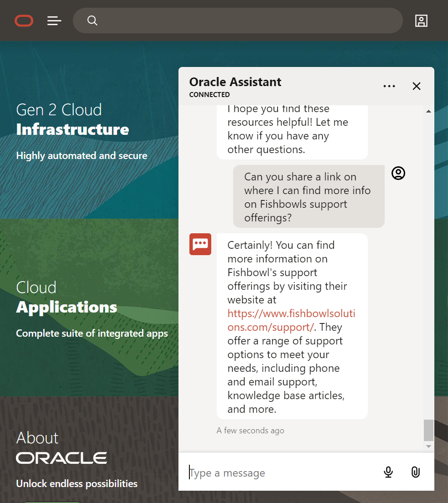Click 'Unlock endless possibilities' text
This screenshot has width=448, height=503.
click(77, 483)
